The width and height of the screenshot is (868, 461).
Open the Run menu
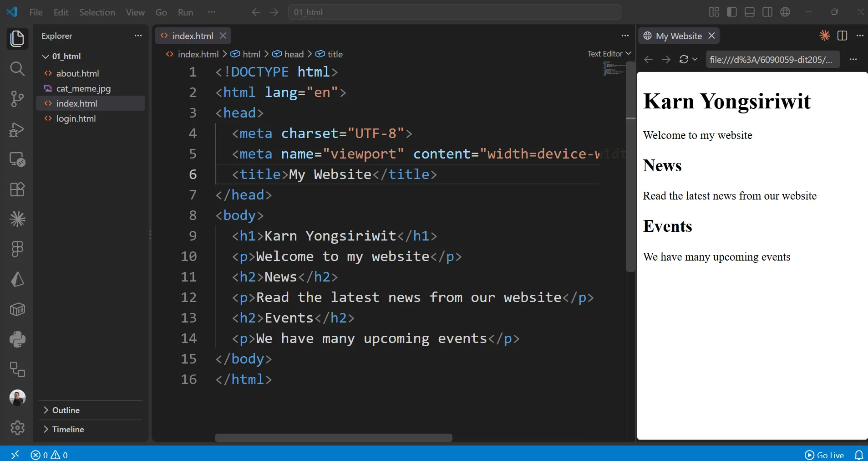click(185, 12)
